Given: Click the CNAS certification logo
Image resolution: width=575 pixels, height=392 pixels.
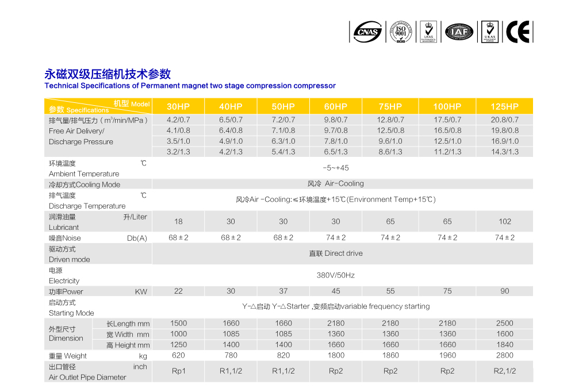Looking at the screenshot, I should click(367, 32).
